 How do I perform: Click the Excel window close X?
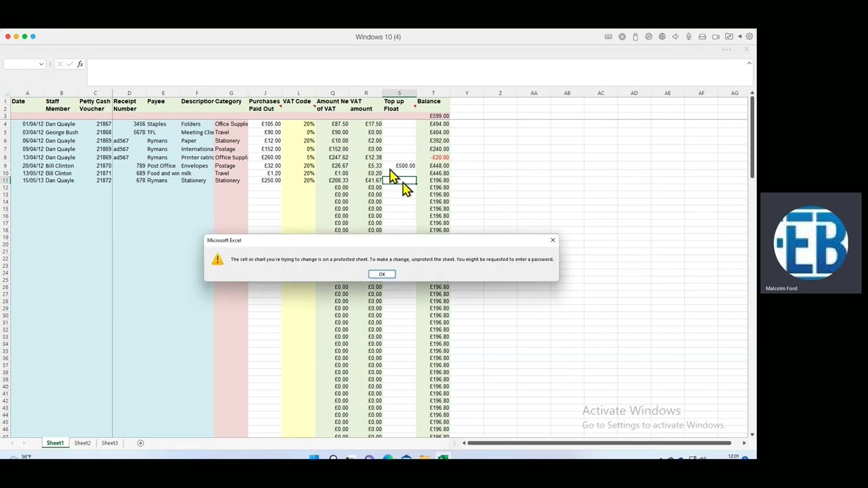pyautogui.click(x=747, y=49)
